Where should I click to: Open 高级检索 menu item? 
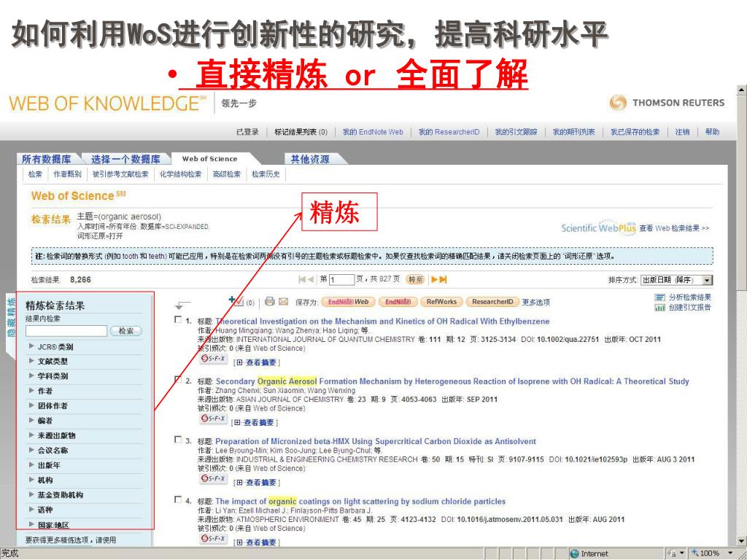226,174
